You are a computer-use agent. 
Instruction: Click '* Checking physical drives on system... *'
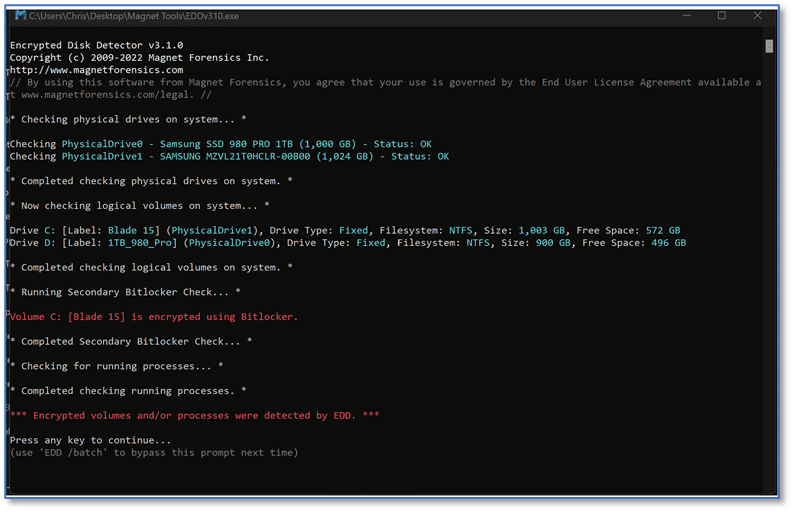pos(128,119)
